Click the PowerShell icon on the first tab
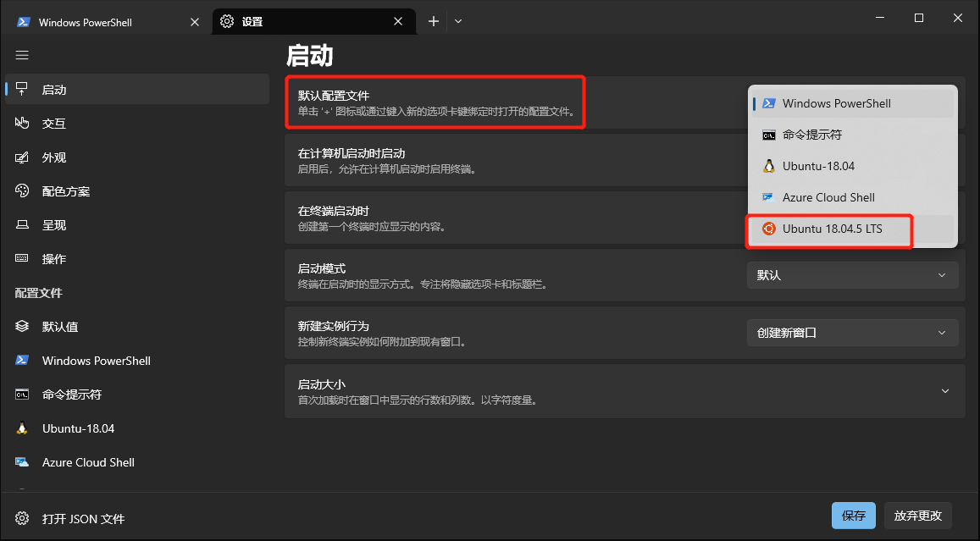This screenshot has height=541, width=980. (x=24, y=22)
